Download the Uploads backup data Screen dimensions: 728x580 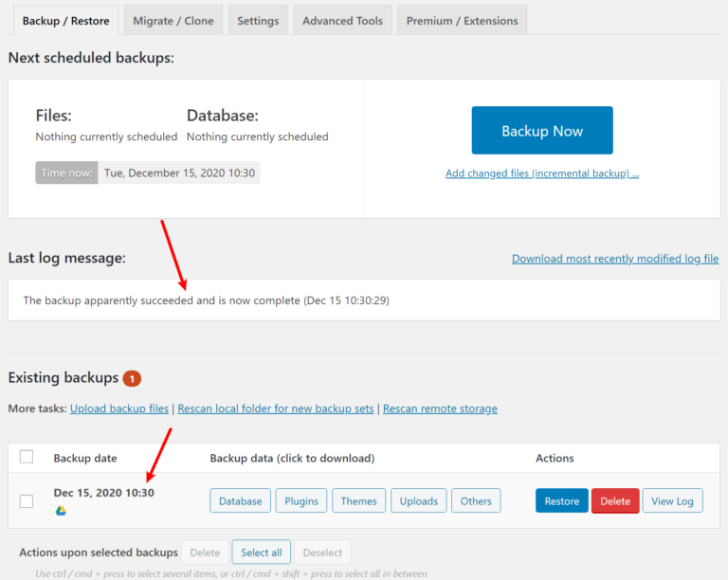419,500
